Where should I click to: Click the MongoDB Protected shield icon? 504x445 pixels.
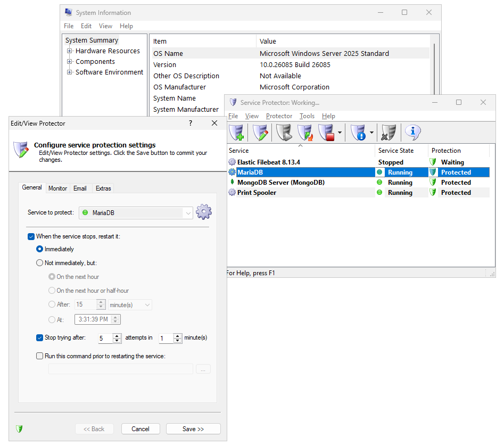pyautogui.click(x=433, y=182)
